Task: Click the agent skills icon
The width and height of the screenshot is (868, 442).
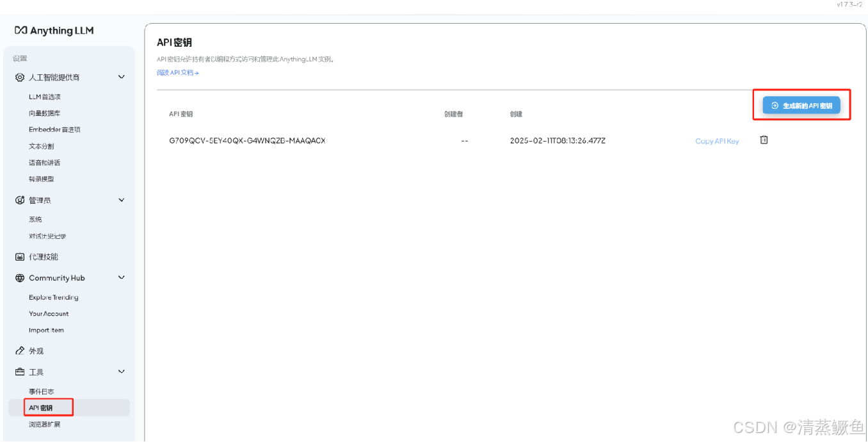Action: tap(20, 257)
